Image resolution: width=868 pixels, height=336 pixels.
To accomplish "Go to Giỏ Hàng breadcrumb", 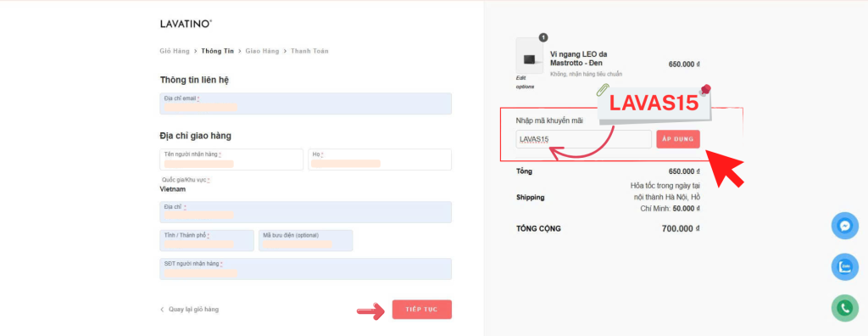I will 175,51.
